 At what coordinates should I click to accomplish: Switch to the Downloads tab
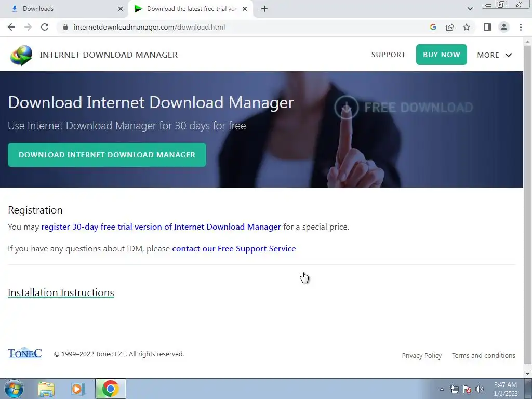[x=64, y=9]
